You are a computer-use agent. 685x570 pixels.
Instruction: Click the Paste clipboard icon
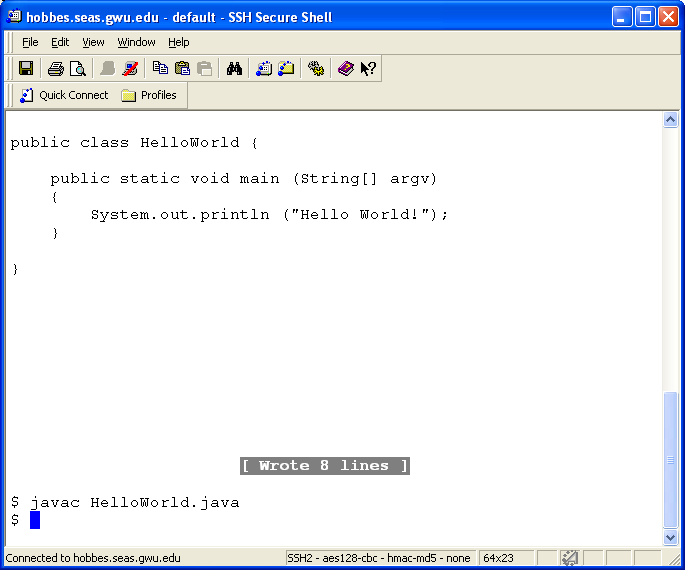pos(182,68)
